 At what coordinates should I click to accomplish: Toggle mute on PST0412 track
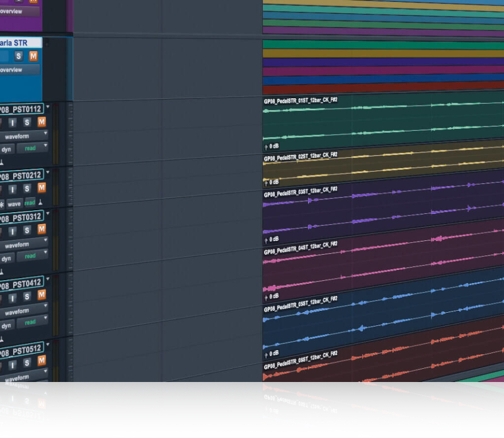tap(42, 295)
